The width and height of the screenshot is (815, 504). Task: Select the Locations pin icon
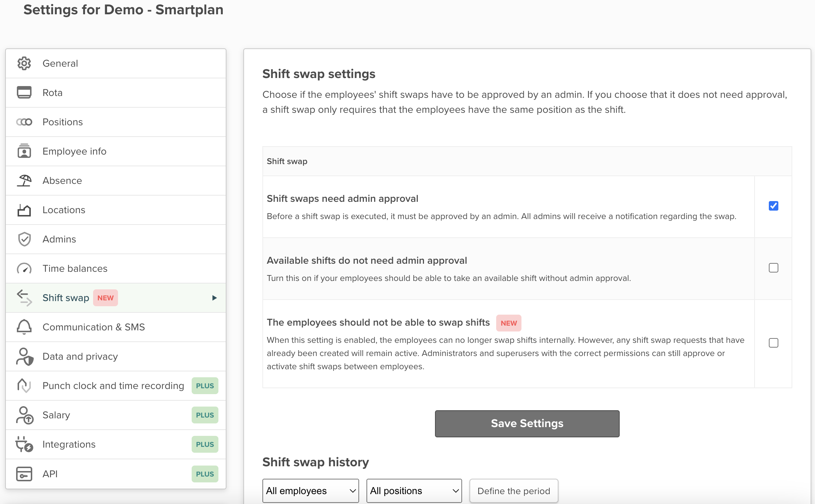tap(24, 210)
